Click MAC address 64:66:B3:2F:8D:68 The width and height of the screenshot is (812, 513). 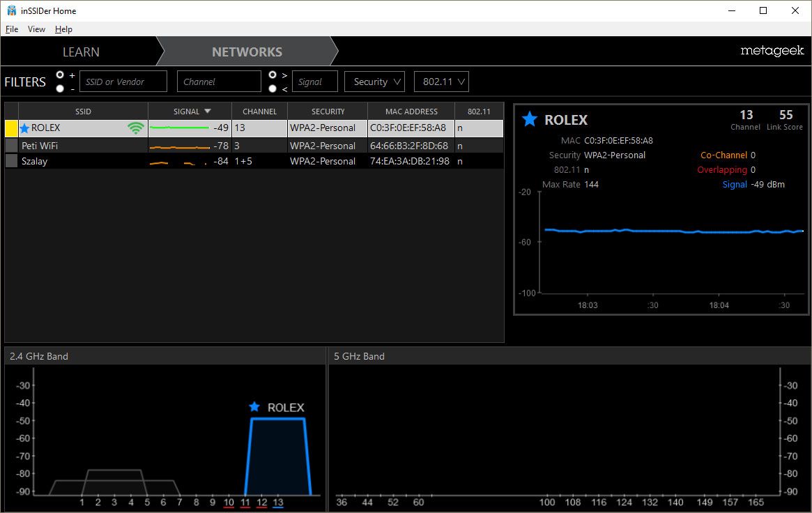pyautogui.click(x=409, y=146)
